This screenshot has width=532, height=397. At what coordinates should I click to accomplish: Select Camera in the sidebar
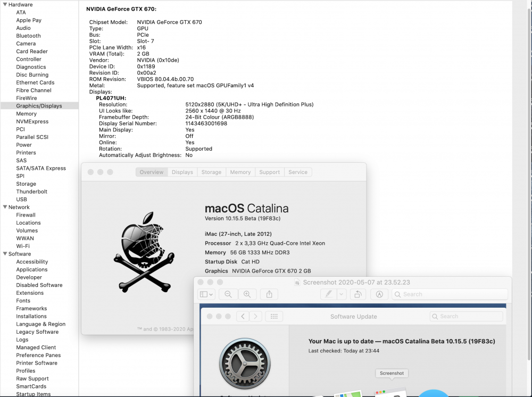(26, 44)
